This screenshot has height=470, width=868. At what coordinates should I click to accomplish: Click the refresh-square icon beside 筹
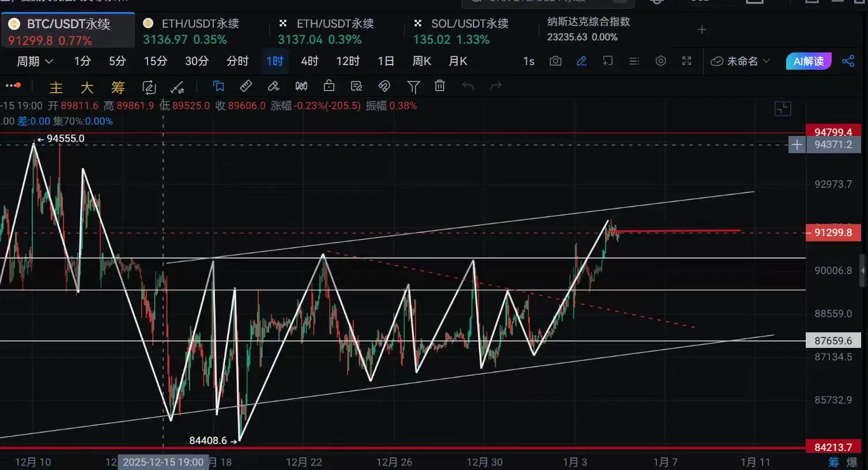point(149,87)
